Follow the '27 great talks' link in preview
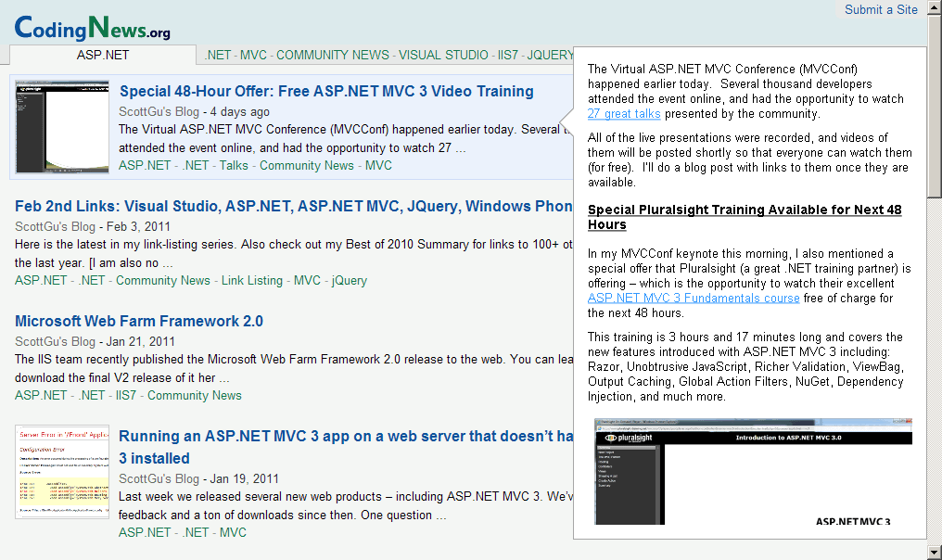Screen dimensions: 942x560 point(624,113)
